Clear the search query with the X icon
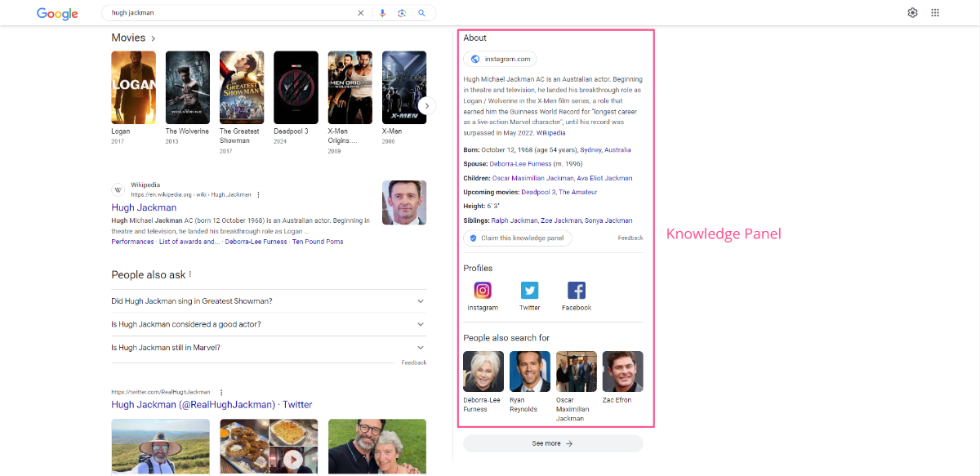Image resolution: width=980 pixels, height=476 pixels. pyautogui.click(x=361, y=13)
